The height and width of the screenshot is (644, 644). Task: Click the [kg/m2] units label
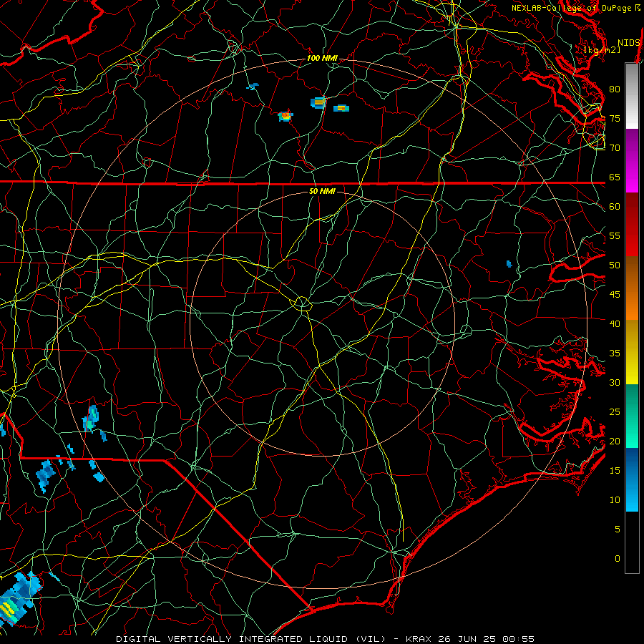602,49
